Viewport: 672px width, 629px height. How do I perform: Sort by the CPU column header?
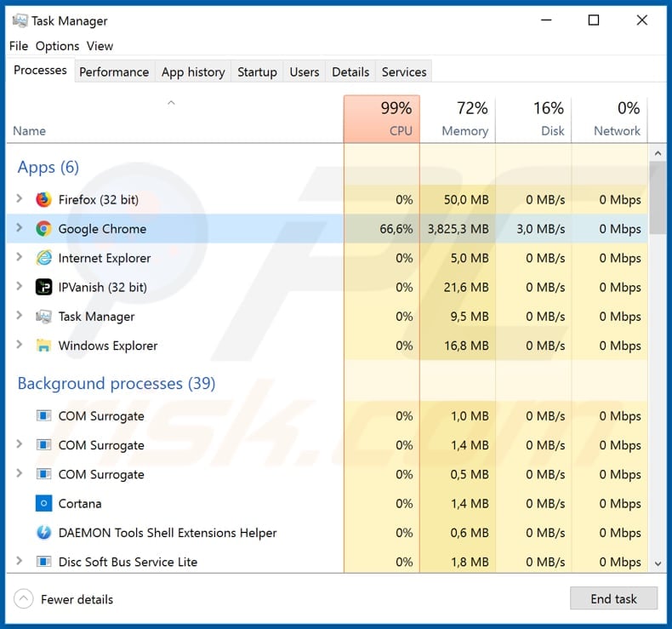pyautogui.click(x=381, y=119)
